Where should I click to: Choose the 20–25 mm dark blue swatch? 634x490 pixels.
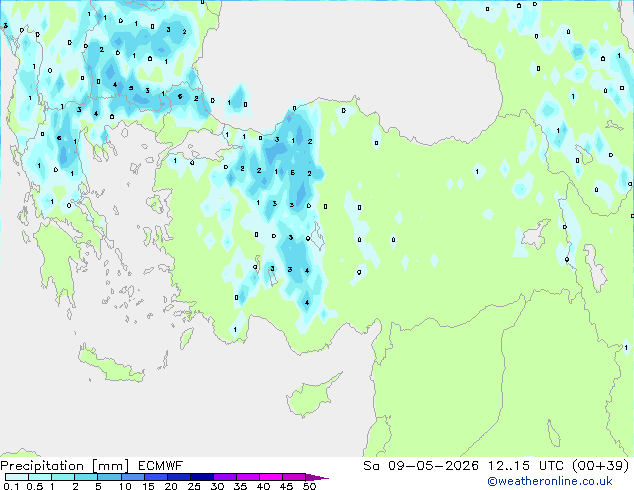(x=178, y=477)
